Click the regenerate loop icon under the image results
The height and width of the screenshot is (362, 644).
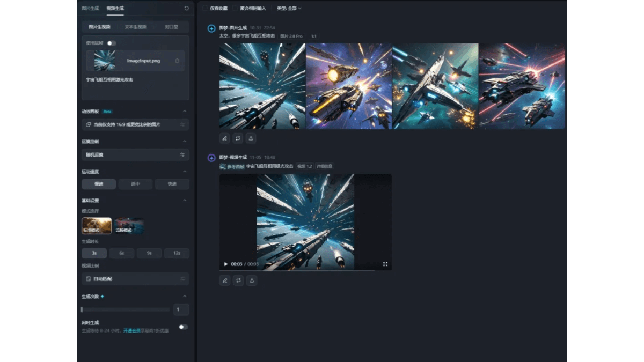(238, 138)
